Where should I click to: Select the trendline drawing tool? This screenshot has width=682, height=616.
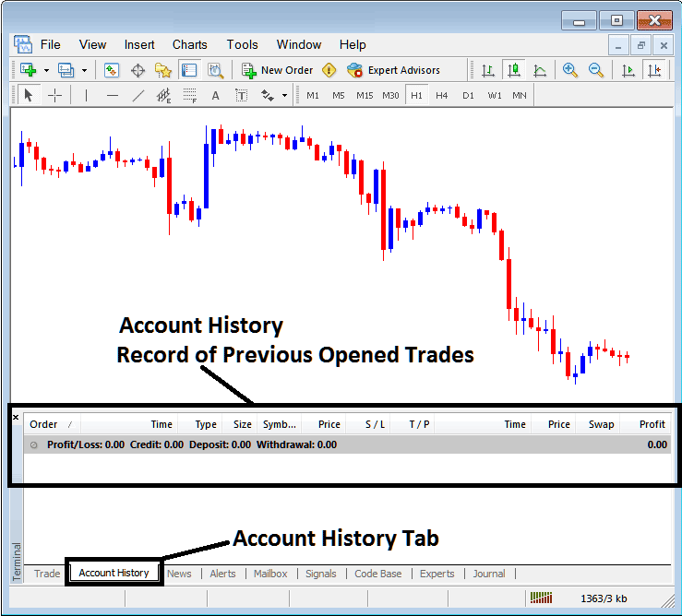pos(138,95)
